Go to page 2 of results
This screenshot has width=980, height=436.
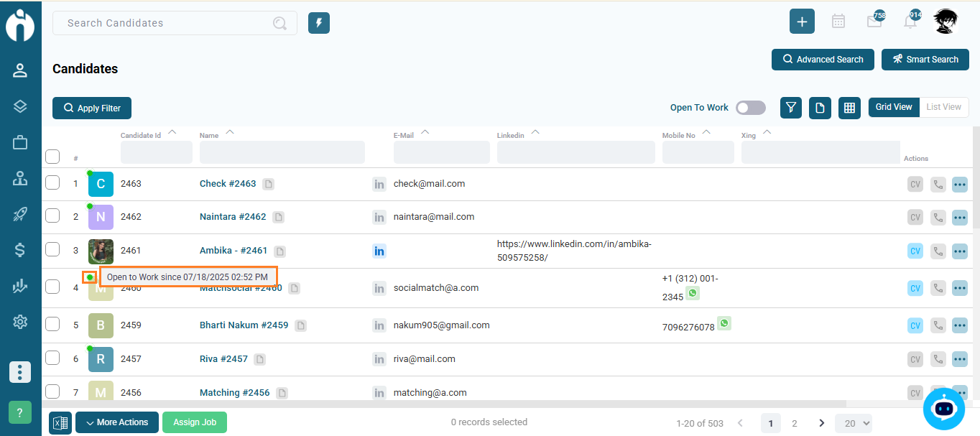click(794, 424)
